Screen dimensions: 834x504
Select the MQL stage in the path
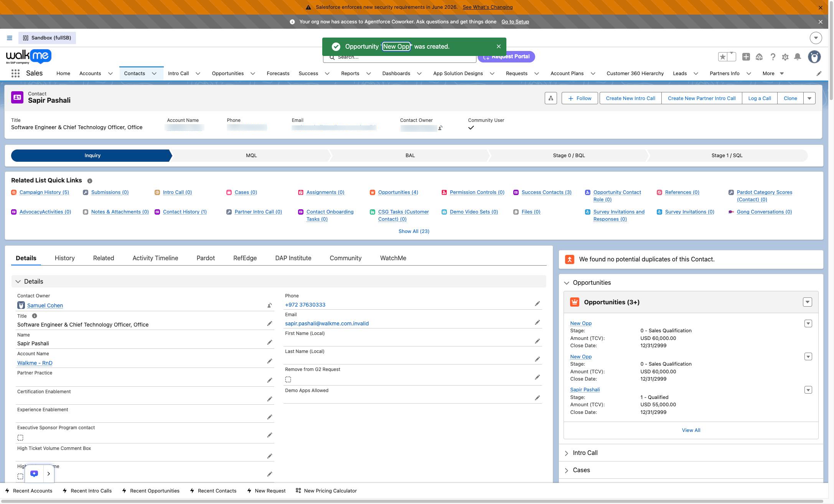pos(251,156)
